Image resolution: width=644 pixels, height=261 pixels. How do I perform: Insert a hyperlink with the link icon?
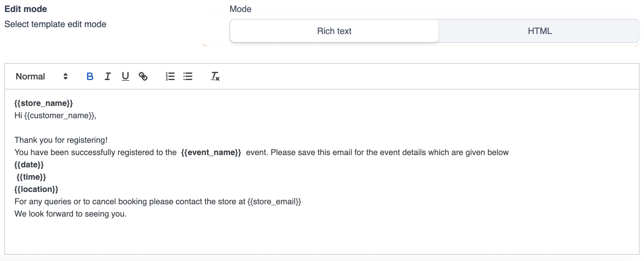tap(143, 76)
